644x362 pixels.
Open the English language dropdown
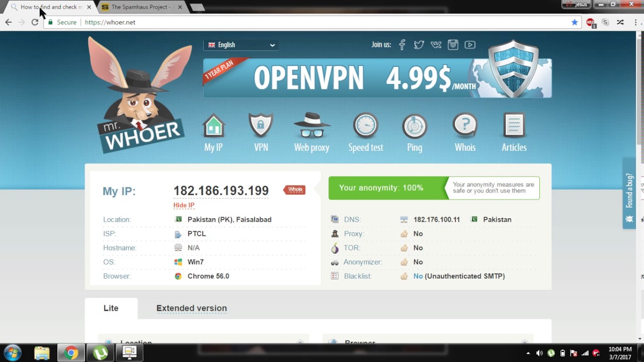[x=241, y=45]
